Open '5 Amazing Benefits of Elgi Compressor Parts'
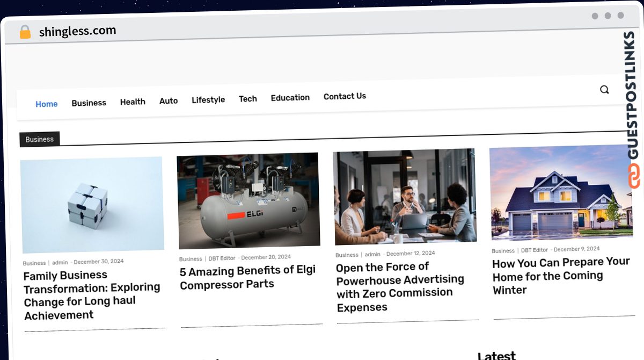Screen dimensions: 644x360 tap(248, 277)
